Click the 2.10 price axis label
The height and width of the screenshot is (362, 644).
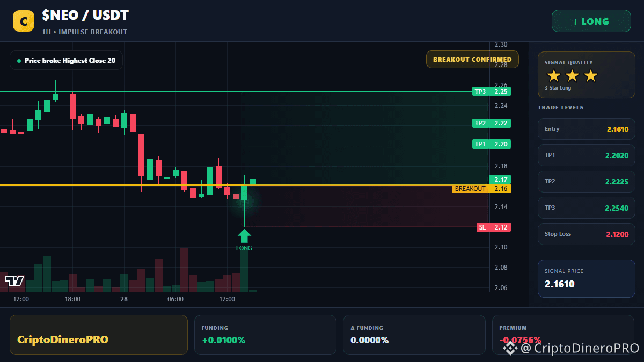501,247
